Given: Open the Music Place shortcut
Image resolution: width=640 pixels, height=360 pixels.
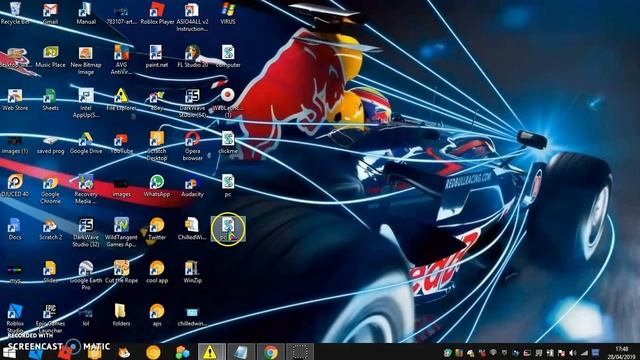Looking at the screenshot, I should [50, 56].
